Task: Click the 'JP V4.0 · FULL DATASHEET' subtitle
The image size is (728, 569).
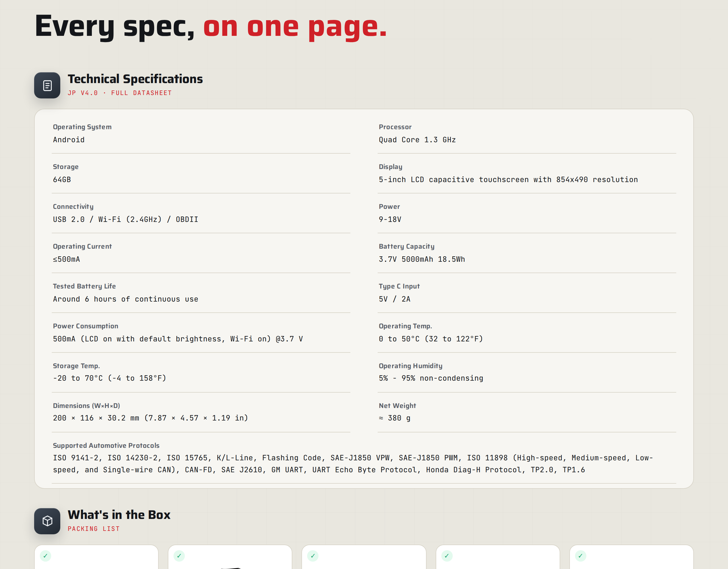Action: pyautogui.click(x=120, y=93)
